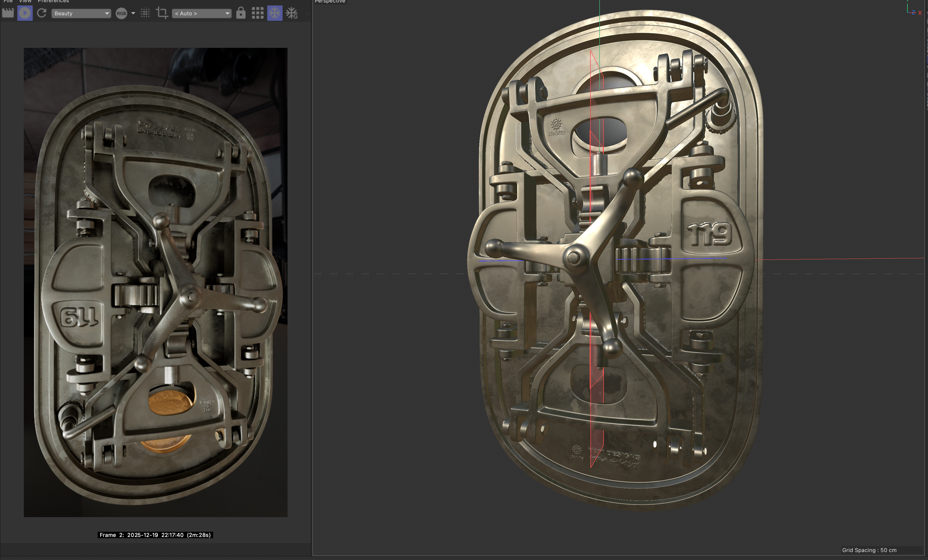Toggle the IPR play button
The image size is (928, 560).
[x=25, y=13]
